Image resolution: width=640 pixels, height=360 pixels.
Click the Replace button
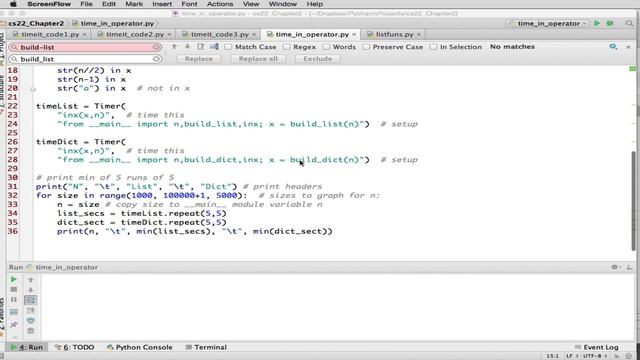(x=198, y=59)
